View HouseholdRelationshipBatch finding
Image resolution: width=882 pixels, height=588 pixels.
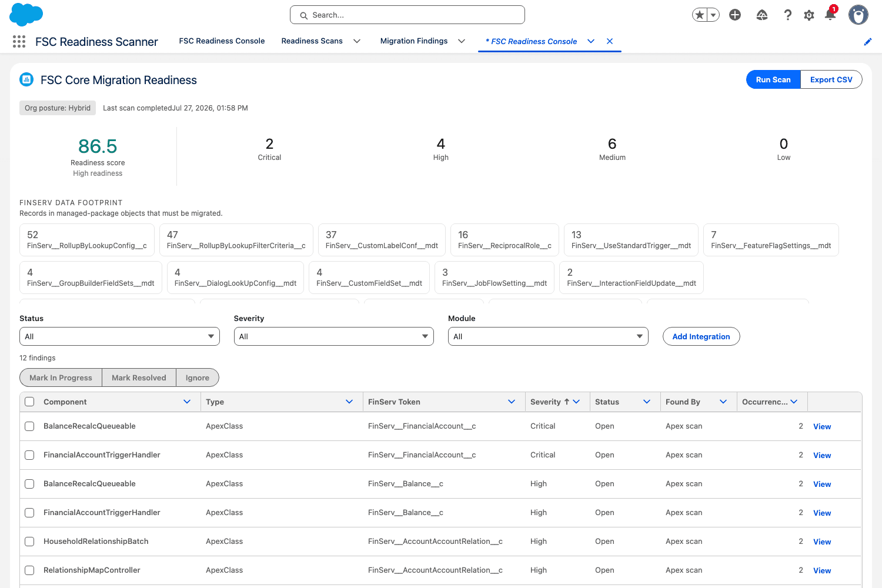click(822, 542)
